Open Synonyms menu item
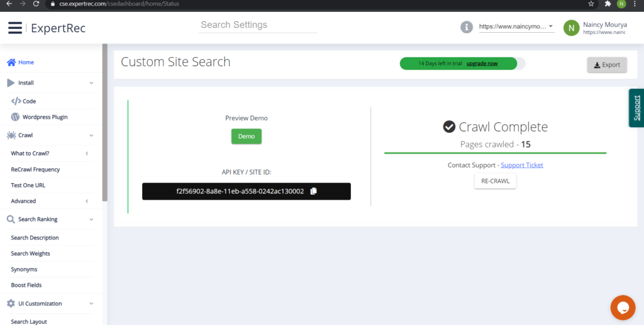Viewport: 644px width, 325px height. (25, 270)
